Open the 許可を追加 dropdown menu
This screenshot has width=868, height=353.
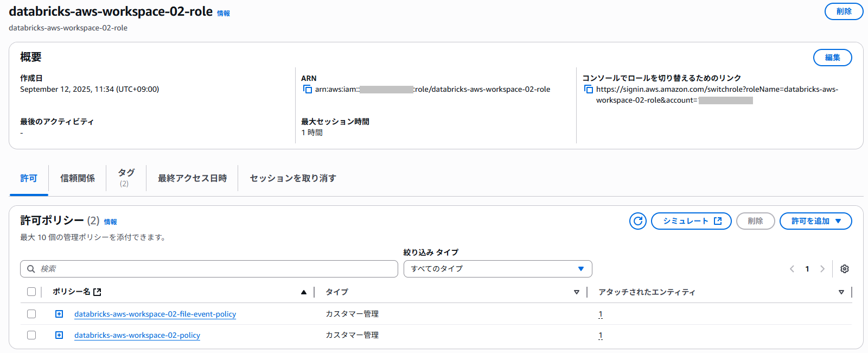coord(815,221)
